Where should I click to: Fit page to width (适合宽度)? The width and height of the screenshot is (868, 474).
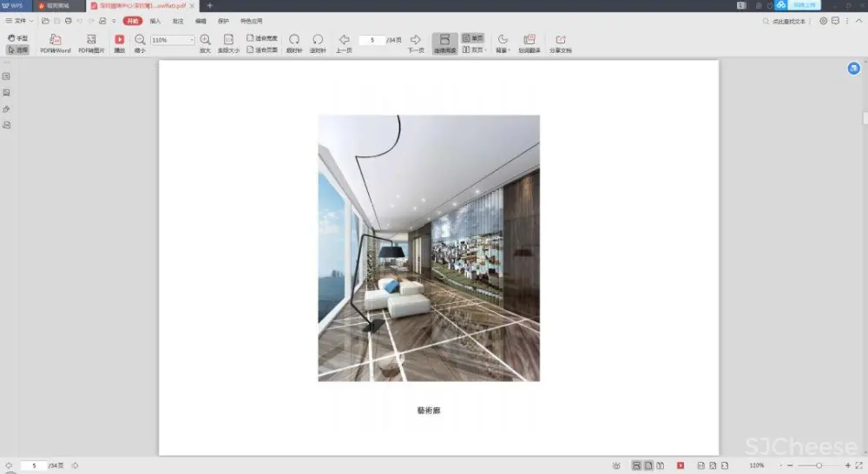262,38
